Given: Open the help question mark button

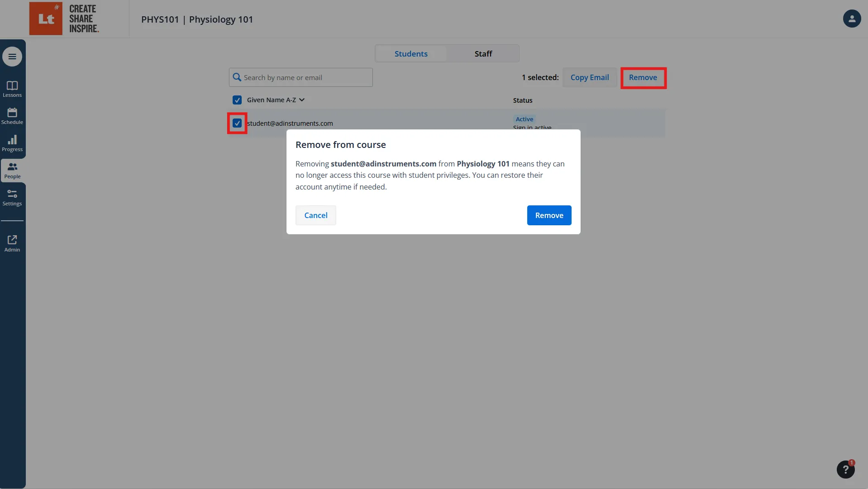Looking at the screenshot, I should click(x=845, y=470).
